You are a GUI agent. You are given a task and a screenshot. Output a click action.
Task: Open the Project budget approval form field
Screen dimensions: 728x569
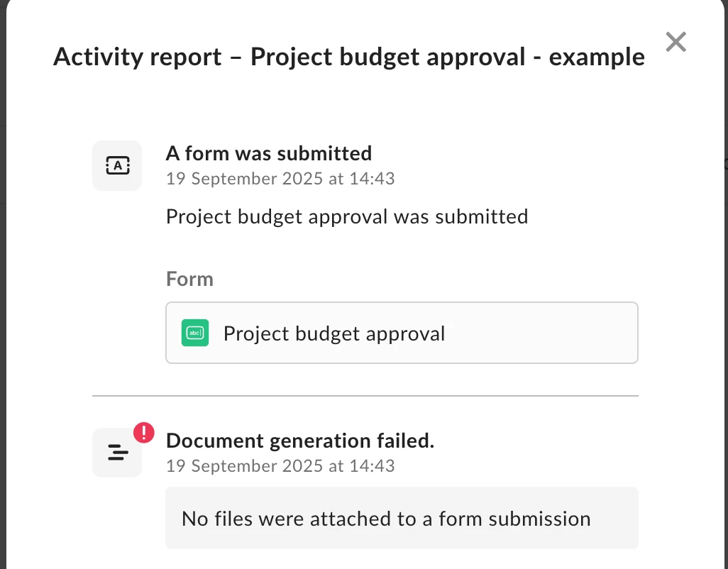tap(402, 333)
